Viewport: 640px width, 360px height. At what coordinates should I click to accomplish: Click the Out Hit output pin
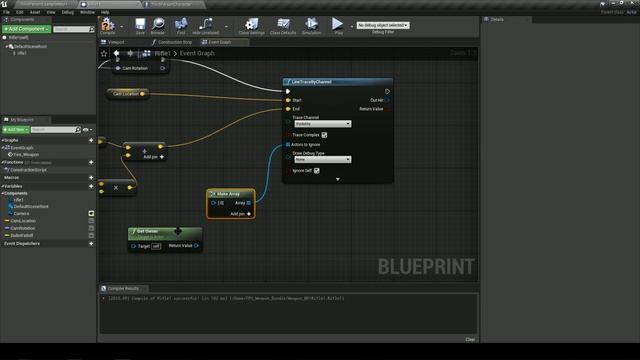point(387,100)
